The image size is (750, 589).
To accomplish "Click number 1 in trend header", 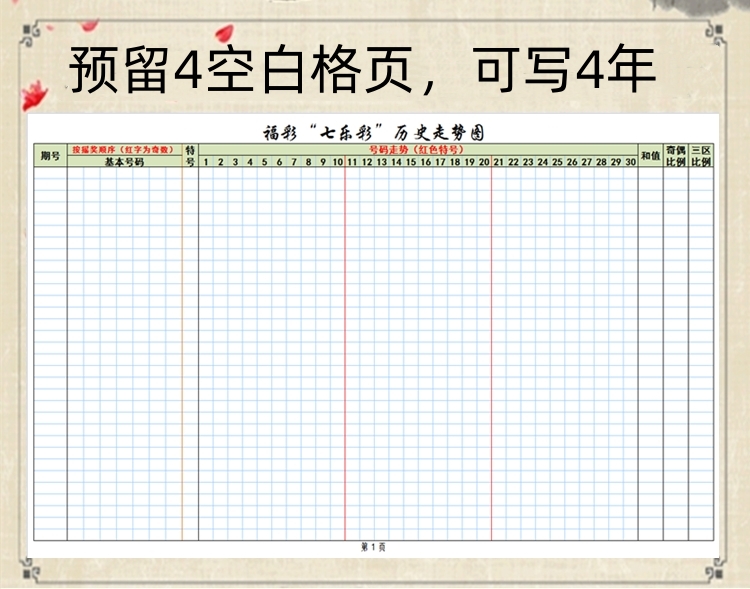I will point(206,162).
